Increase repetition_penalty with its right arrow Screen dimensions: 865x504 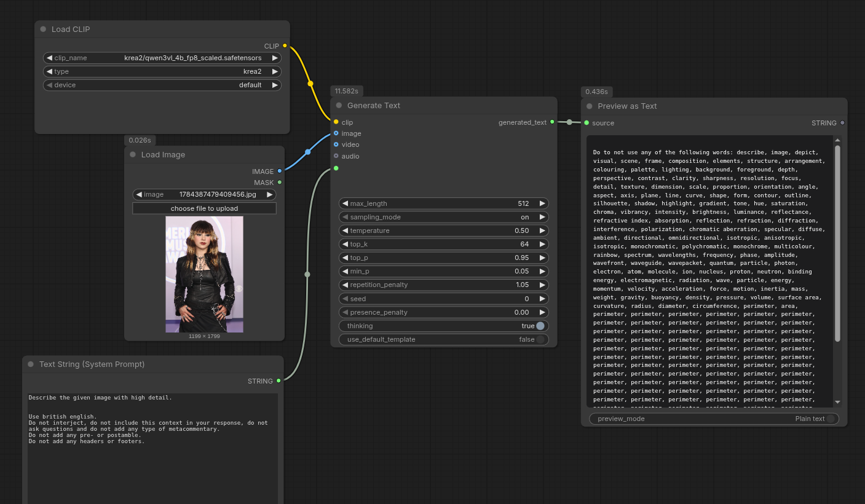point(542,285)
